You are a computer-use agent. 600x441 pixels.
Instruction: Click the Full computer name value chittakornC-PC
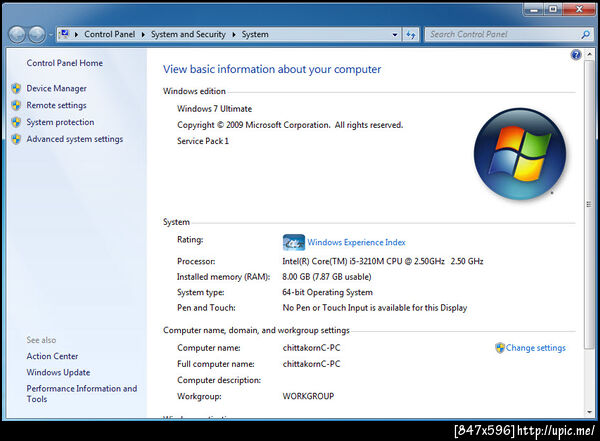(x=311, y=364)
